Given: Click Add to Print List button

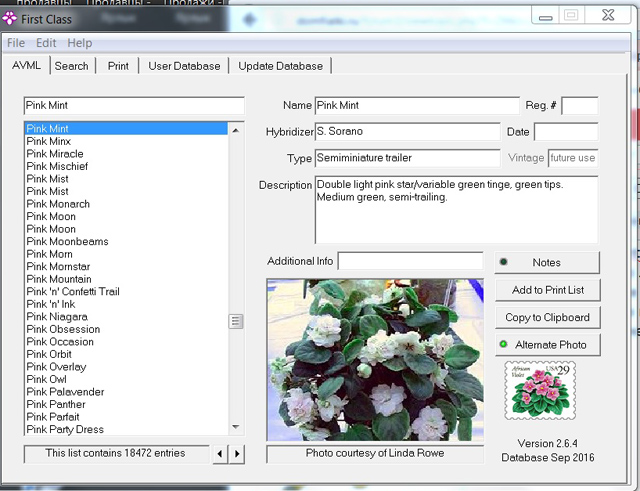Looking at the screenshot, I should tap(548, 290).
